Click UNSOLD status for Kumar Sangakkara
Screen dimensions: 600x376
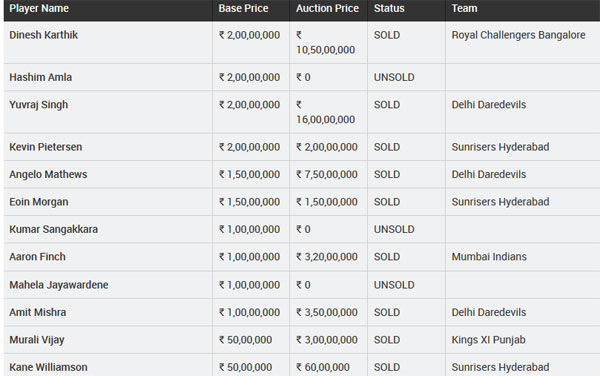point(394,230)
